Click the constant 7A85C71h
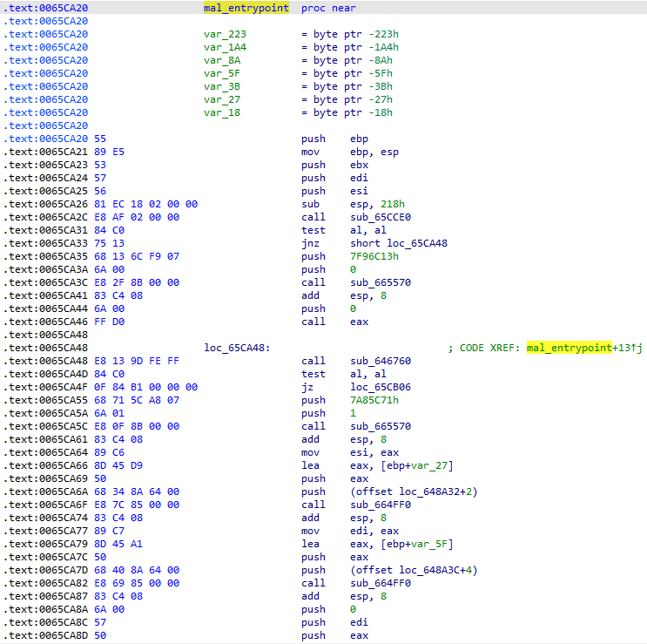This screenshot has width=647, height=644. (374, 400)
